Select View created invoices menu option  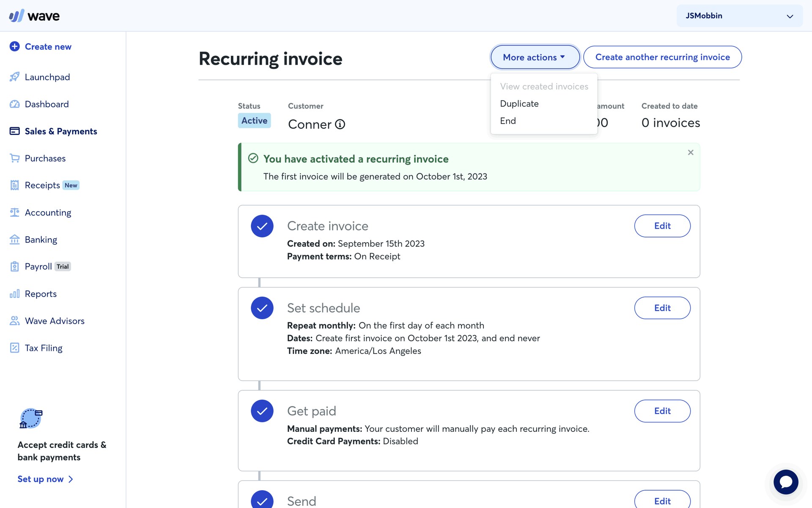click(544, 86)
